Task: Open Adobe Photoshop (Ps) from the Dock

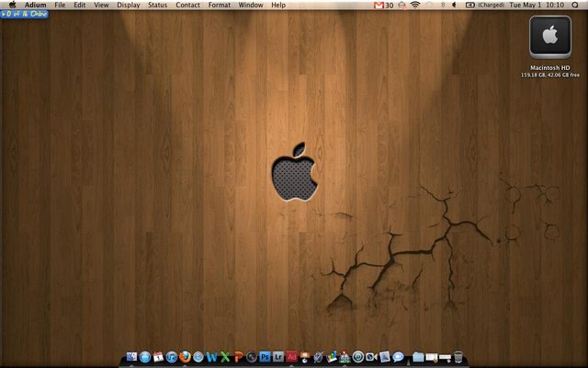Action: tap(266, 356)
